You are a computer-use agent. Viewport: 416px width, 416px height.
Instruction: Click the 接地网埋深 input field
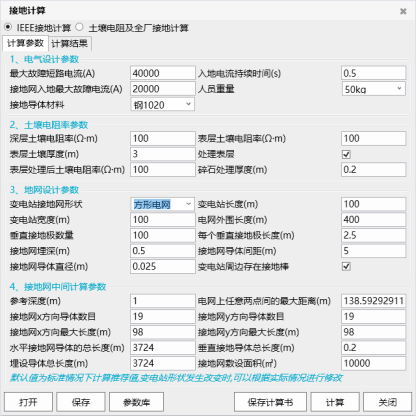coord(163,251)
